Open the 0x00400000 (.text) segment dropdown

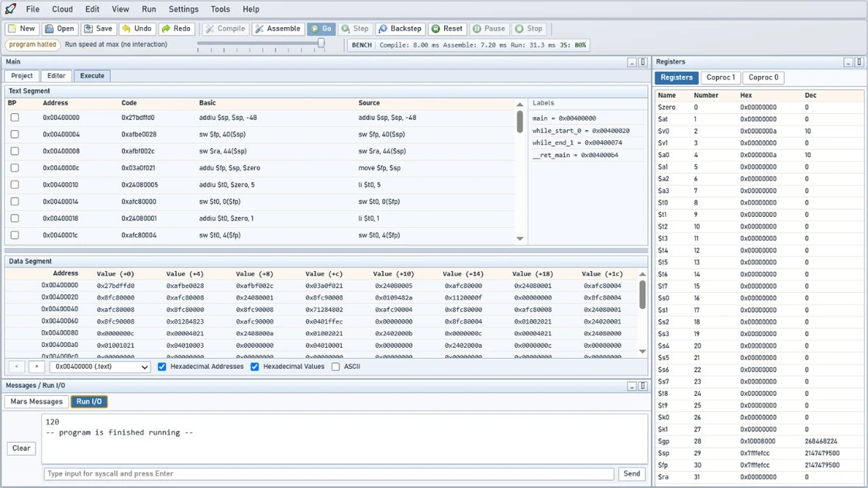(100, 367)
